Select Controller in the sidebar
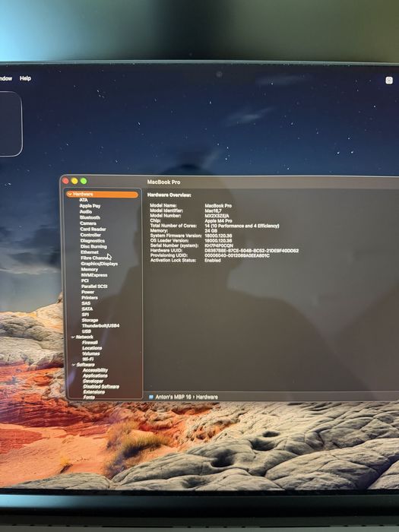Image resolution: width=399 pixels, height=532 pixels. (x=90, y=235)
